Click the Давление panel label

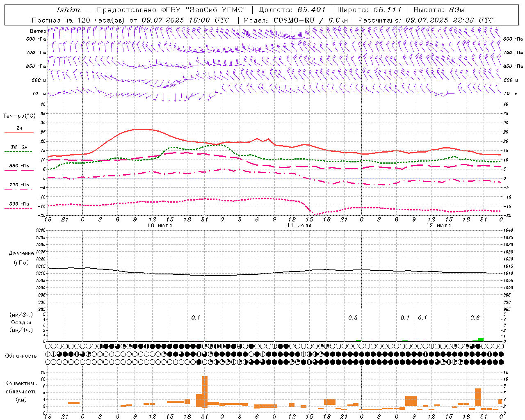(21, 253)
